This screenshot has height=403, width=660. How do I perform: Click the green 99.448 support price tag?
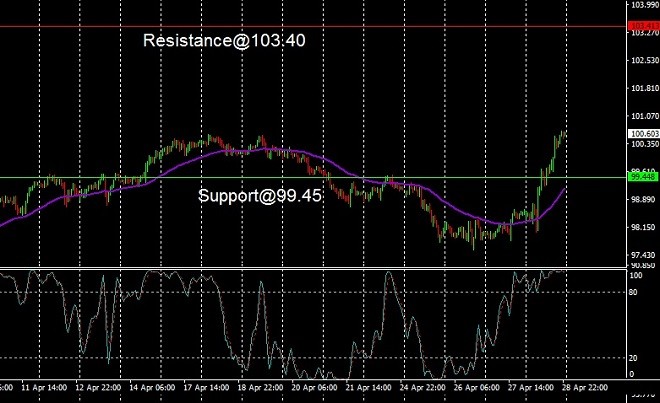644,177
